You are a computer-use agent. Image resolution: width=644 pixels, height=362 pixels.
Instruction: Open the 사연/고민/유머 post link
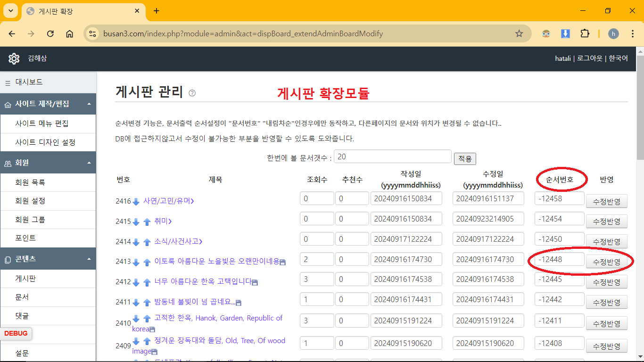click(169, 201)
